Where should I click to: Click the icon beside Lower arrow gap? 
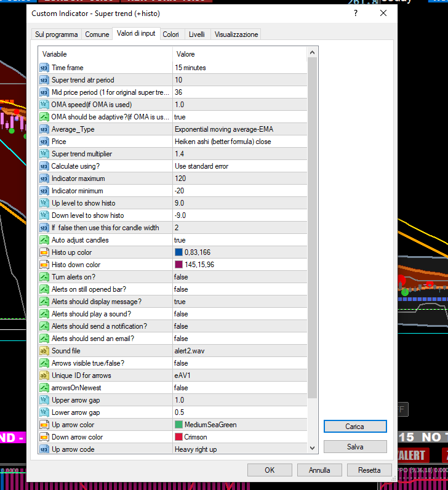[44, 412]
